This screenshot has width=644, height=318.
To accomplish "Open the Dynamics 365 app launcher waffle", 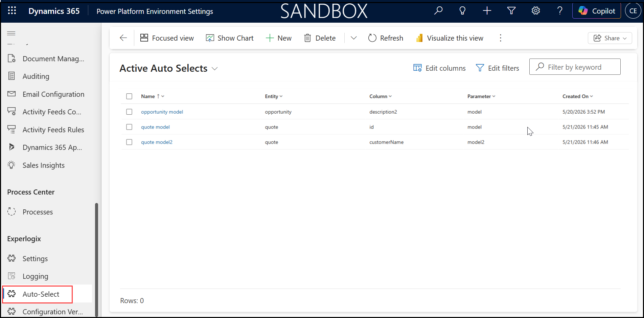I will [12, 11].
